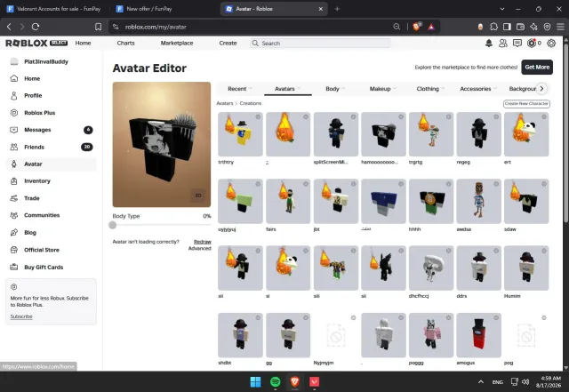
Task: Open the friends icon in top bar
Action: click(x=503, y=44)
